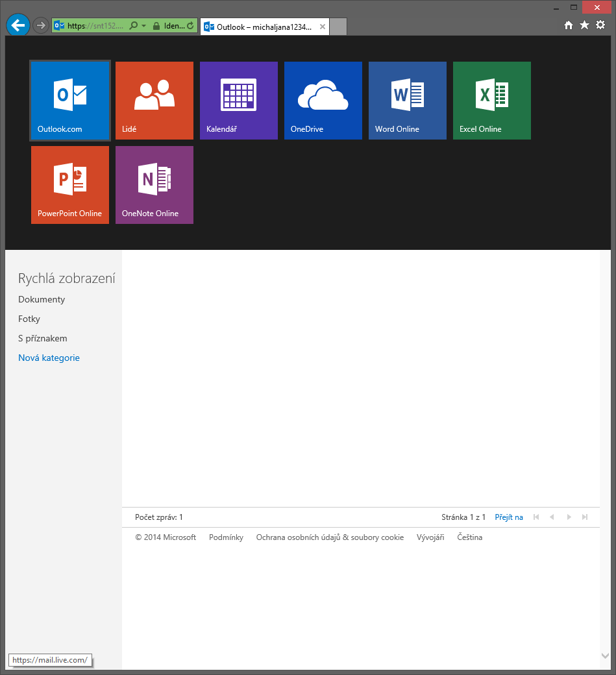The image size is (616, 675).
Task: Expand the address bar search dropdown
Action: (x=144, y=27)
